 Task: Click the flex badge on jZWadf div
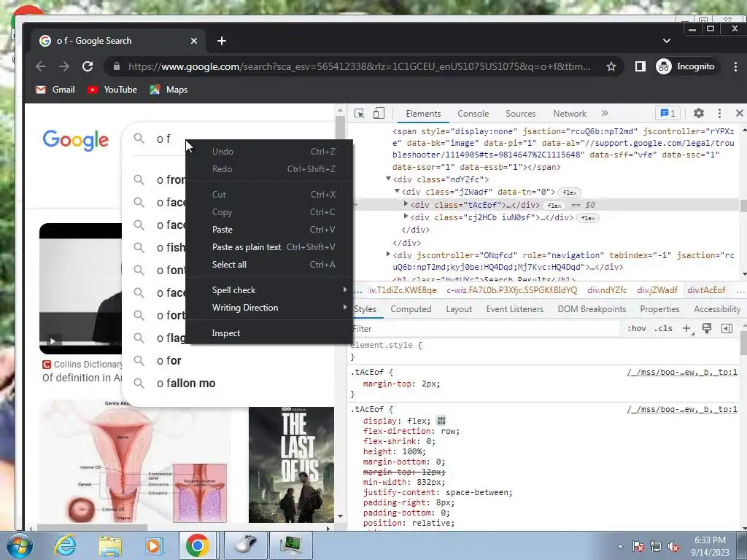[569, 192]
